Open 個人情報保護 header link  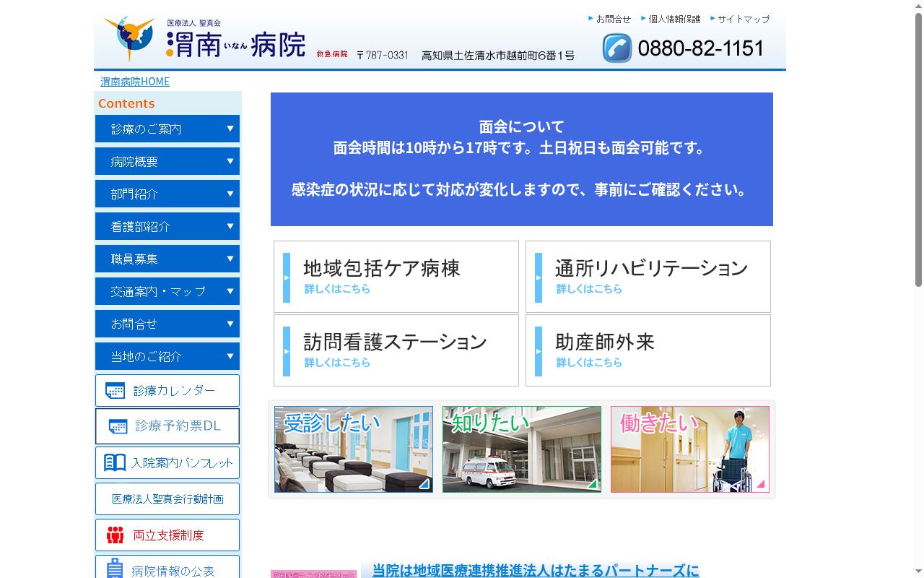[x=674, y=19]
